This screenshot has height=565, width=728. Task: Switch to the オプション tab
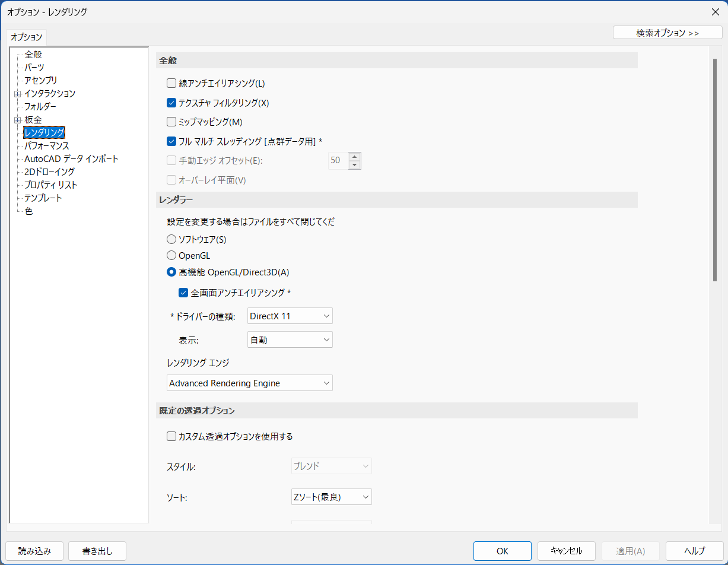click(x=26, y=37)
